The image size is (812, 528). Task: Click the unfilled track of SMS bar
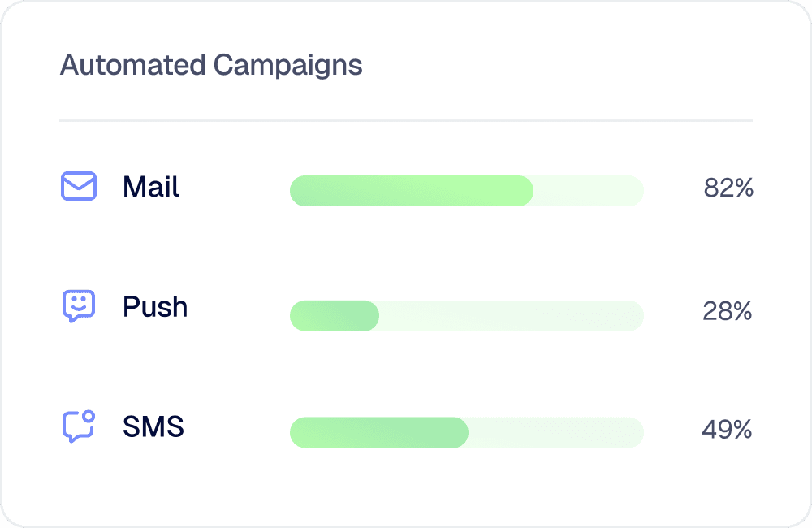(556, 432)
